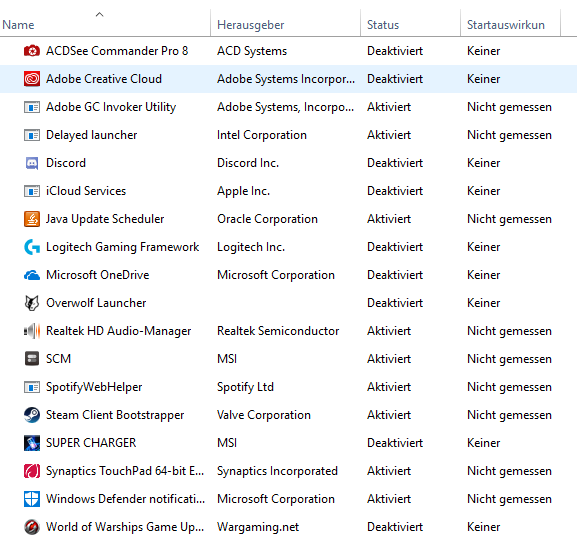Select the Microsoft OneDrive cloud icon
Screen dimensions: 577x559
point(32,275)
